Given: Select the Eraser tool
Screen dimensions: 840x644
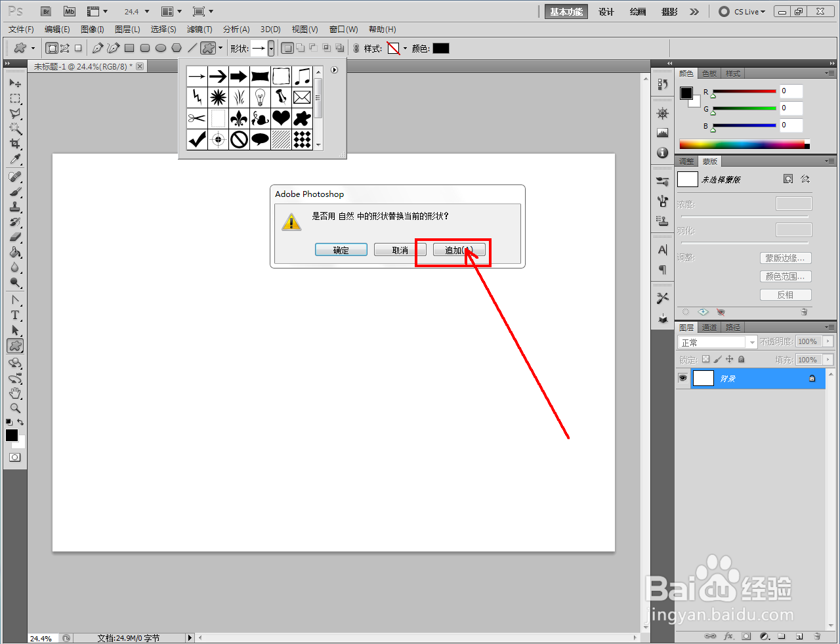Looking at the screenshot, I should [15, 237].
